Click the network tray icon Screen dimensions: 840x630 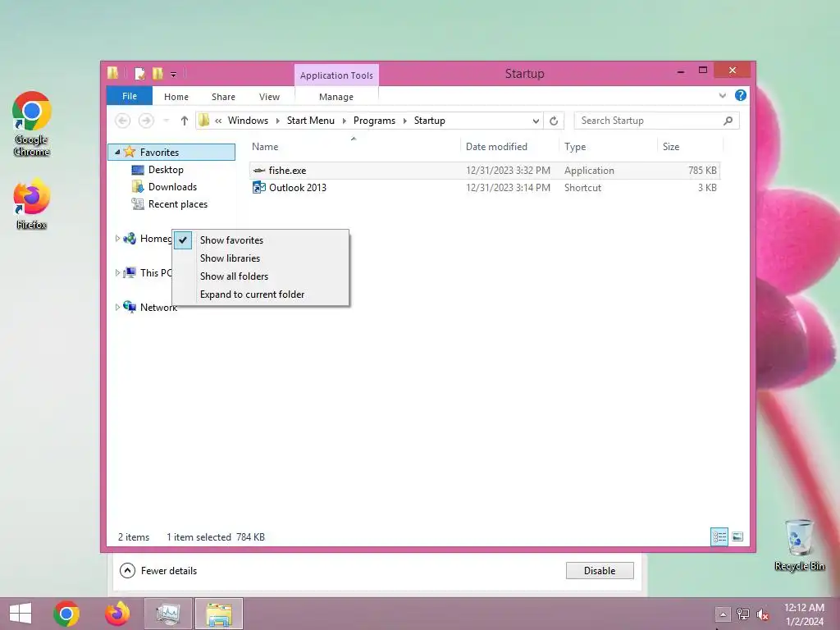tap(743, 614)
